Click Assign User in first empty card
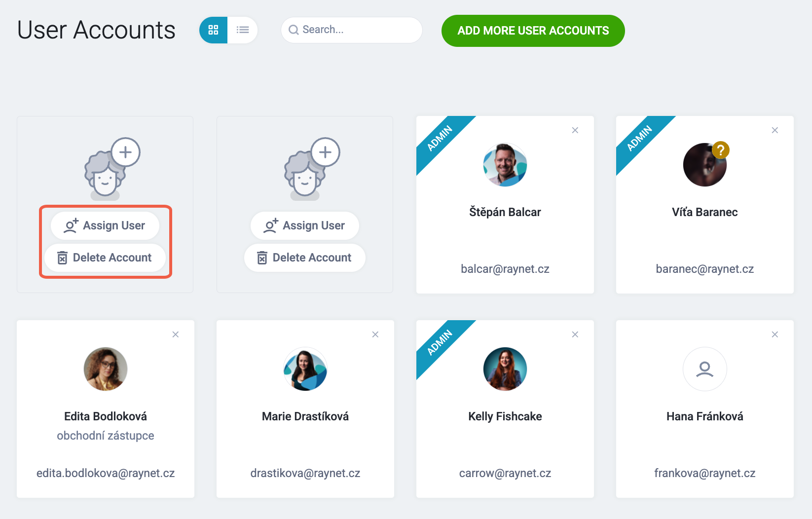812x519 pixels. coord(105,225)
